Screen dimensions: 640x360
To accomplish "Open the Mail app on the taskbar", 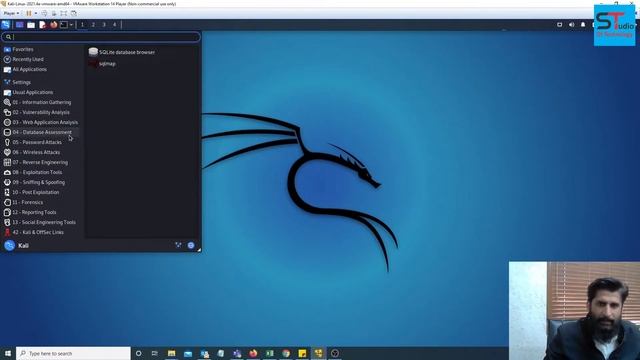I will coord(188,353).
